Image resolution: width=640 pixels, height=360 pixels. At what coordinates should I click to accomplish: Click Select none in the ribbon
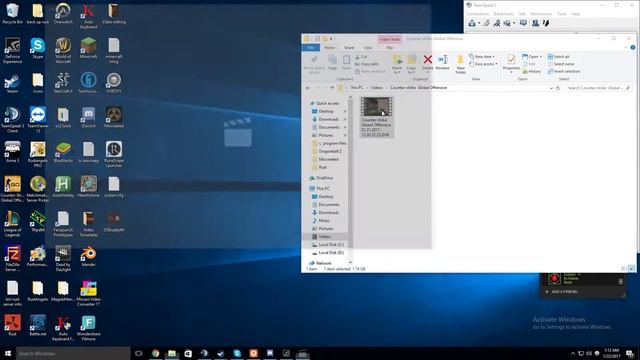coord(561,64)
